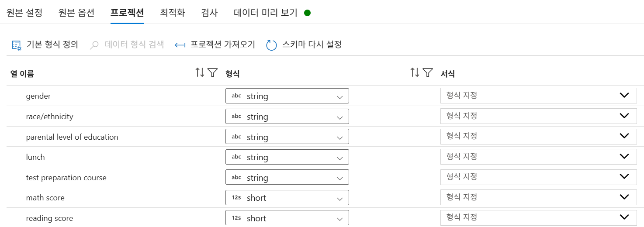Open the 최적화 tab
Viewport: 644px width, 227px height.
click(172, 13)
